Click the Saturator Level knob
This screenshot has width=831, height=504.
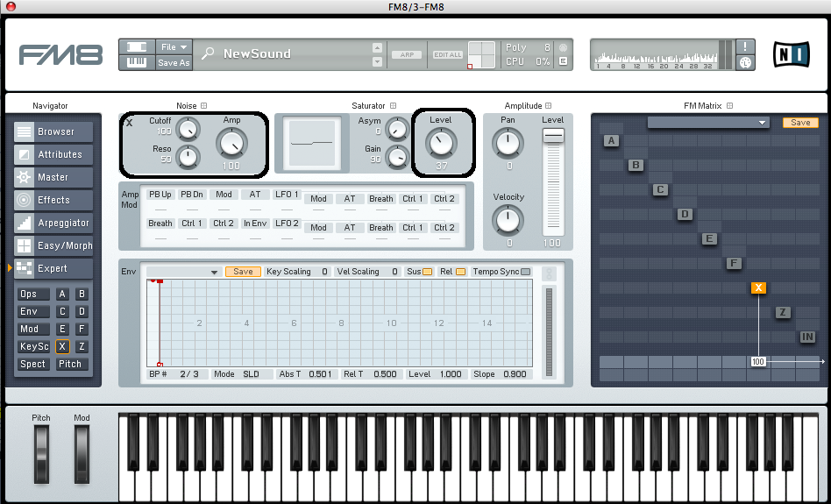click(441, 143)
